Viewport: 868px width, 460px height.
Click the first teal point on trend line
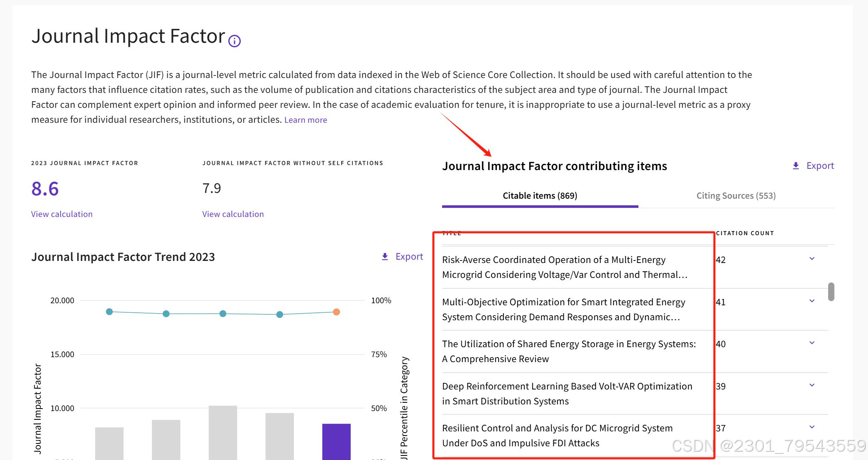click(x=109, y=312)
